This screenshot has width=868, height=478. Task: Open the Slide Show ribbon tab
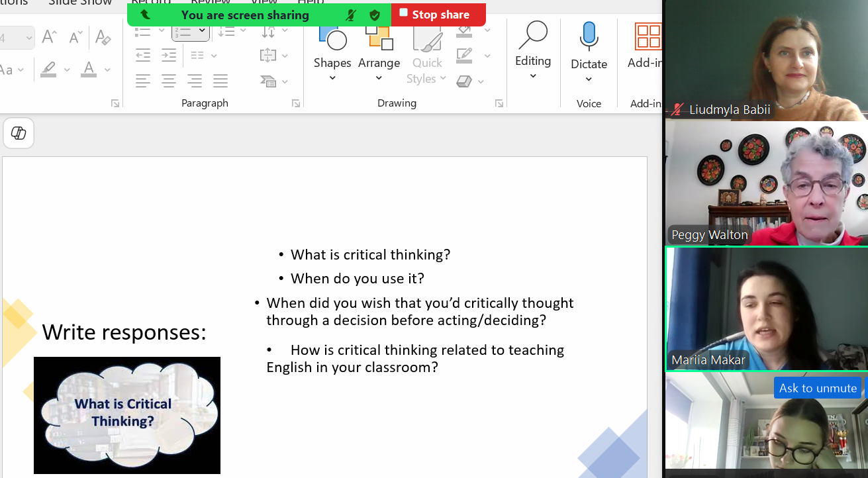pos(80,3)
